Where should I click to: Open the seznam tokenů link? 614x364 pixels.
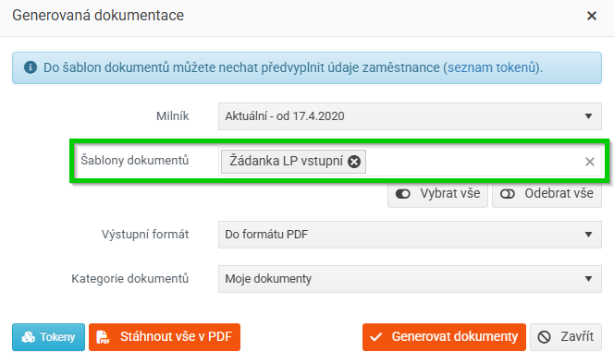click(492, 67)
